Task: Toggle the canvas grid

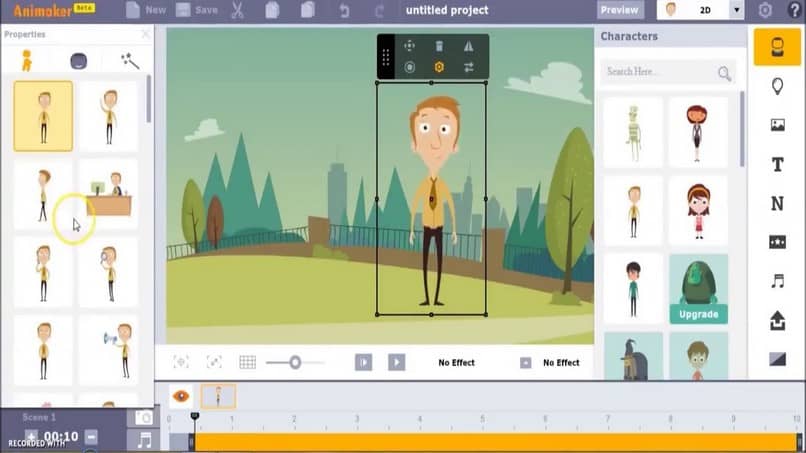Action: click(247, 362)
